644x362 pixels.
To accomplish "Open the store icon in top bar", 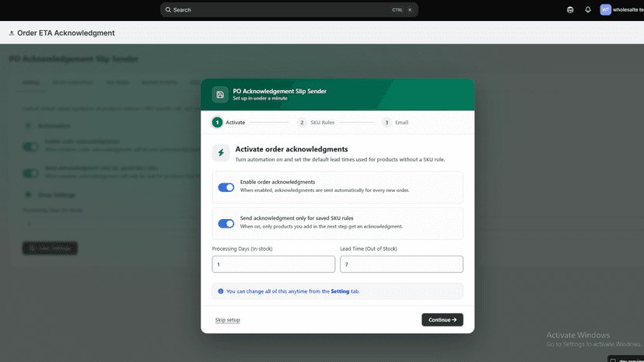I will 570,10.
